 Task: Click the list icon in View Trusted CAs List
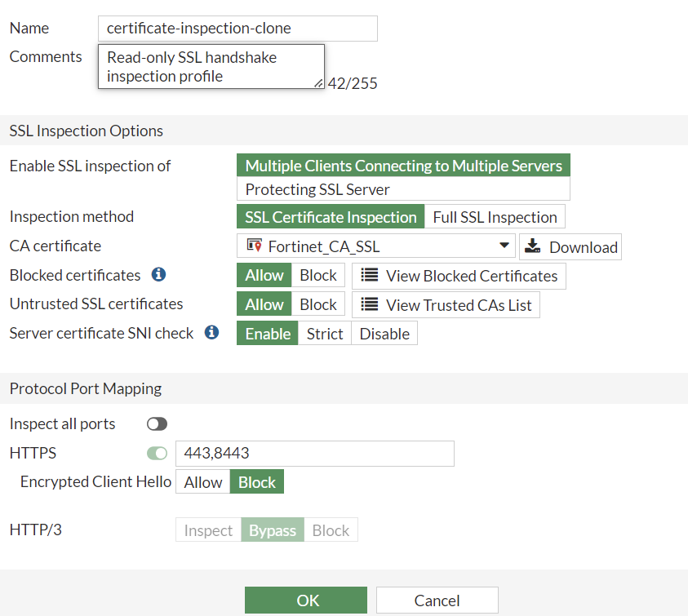point(370,304)
